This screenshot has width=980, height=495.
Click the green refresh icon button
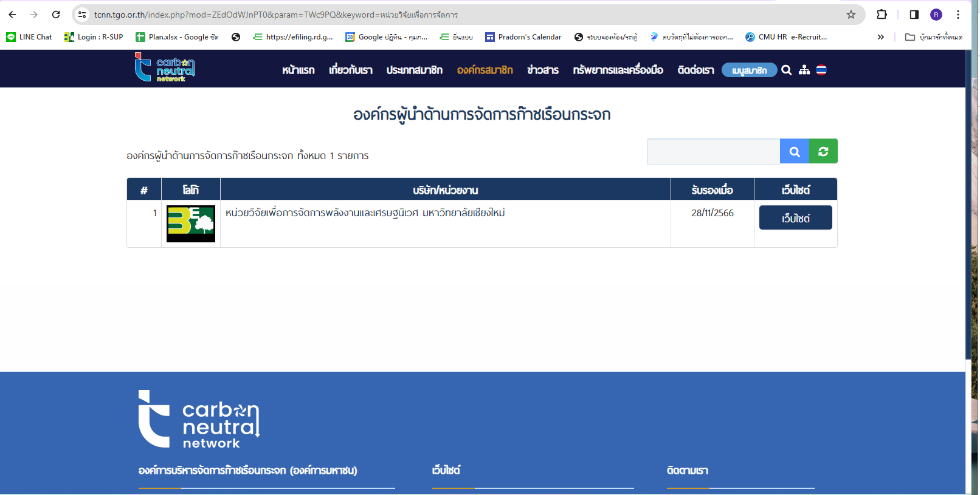[x=823, y=152]
